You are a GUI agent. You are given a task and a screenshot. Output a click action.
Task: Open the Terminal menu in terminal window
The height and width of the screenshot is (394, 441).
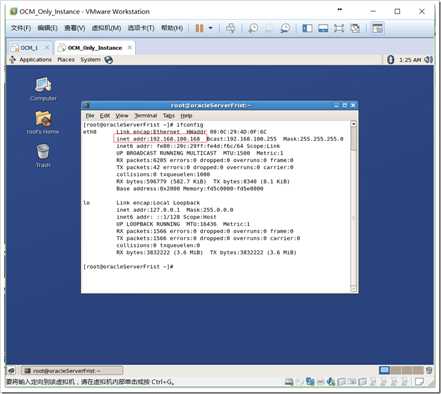[146, 116]
